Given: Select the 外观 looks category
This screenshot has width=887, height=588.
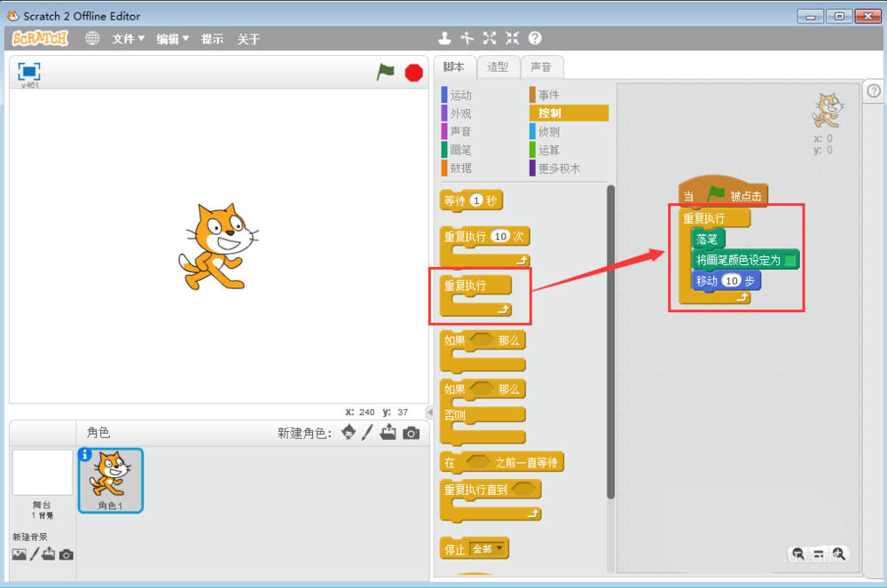Looking at the screenshot, I should (x=457, y=114).
